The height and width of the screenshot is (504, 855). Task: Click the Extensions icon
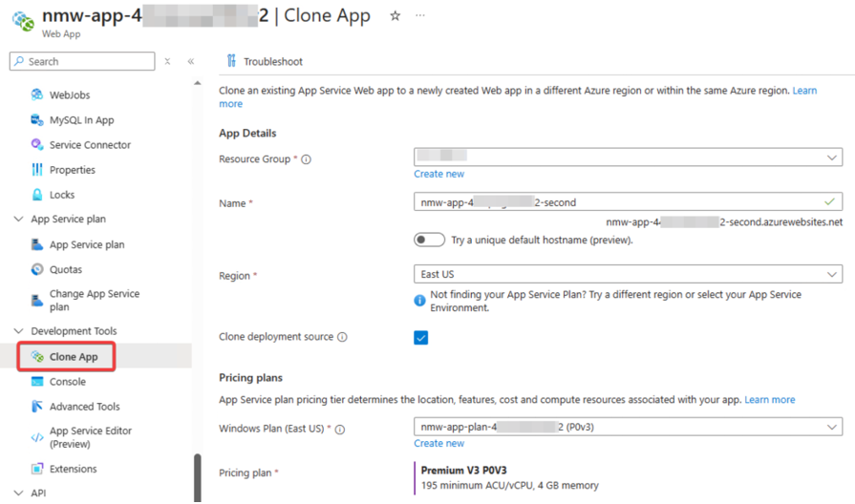(37, 469)
